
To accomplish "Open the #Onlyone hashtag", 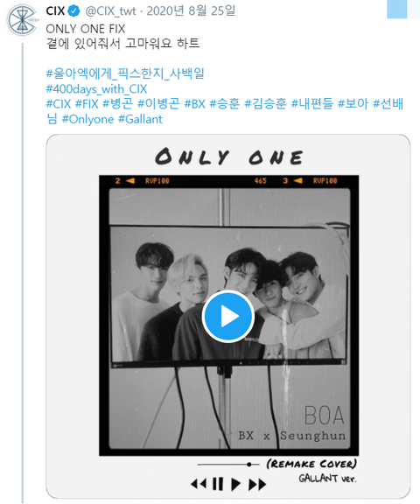I will click(x=87, y=119).
